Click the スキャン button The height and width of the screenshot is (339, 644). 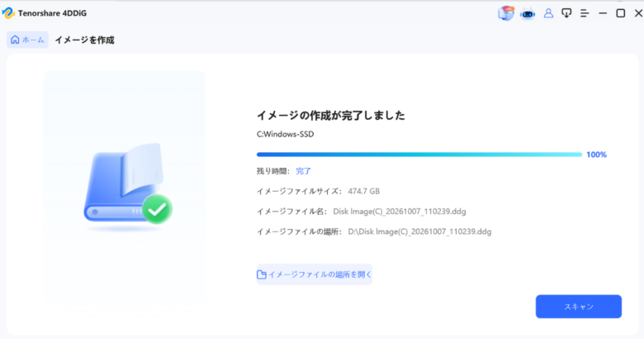578,307
